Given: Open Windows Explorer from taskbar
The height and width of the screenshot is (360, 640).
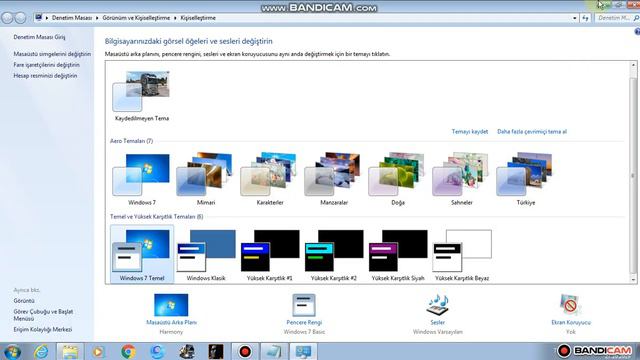Looking at the screenshot, I should pyautogui.click(x=70, y=351).
